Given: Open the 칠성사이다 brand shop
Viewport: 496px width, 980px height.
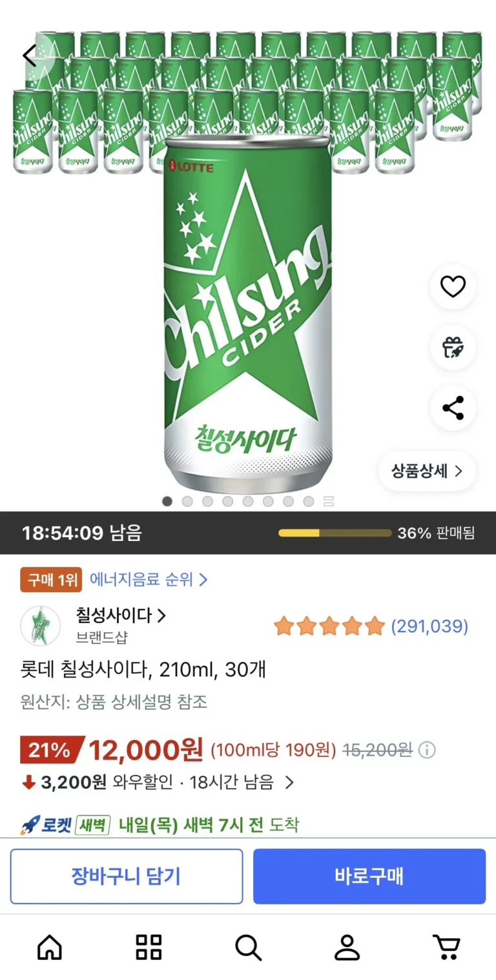Looking at the screenshot, I should [121, 616].
